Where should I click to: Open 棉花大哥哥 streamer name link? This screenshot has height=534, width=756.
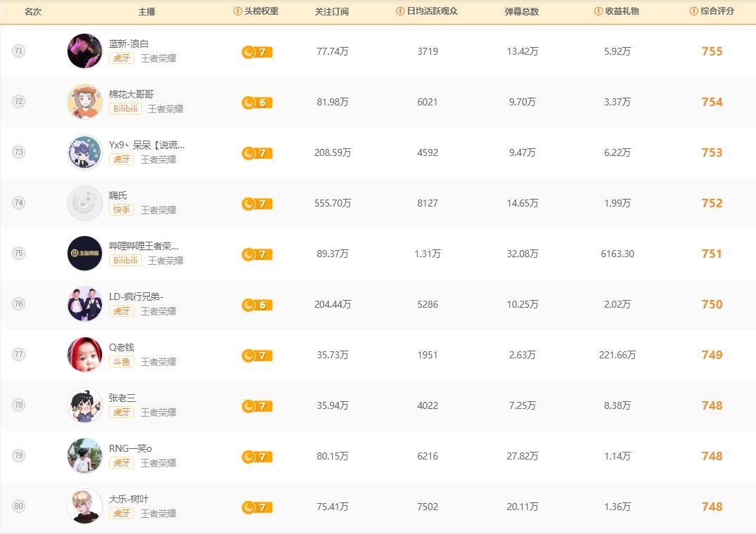click(132, 94)
